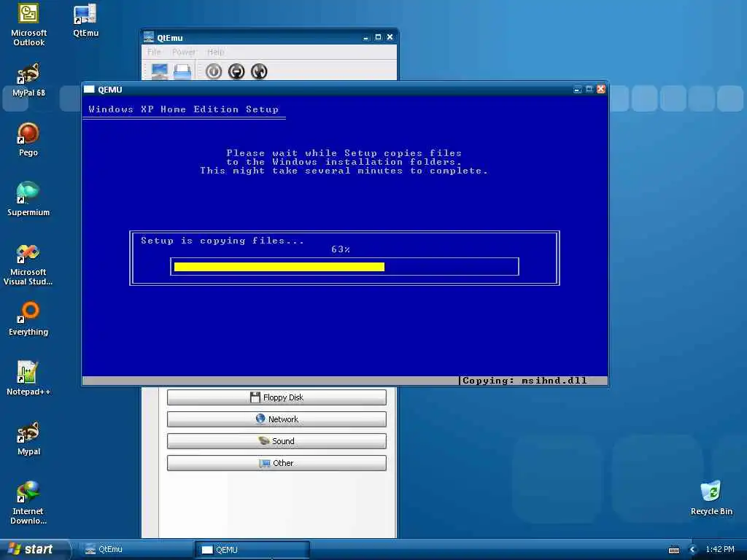Open the File menu in QtEmu
The width and height of the screenshot is (747, 560).
[154, 52]
